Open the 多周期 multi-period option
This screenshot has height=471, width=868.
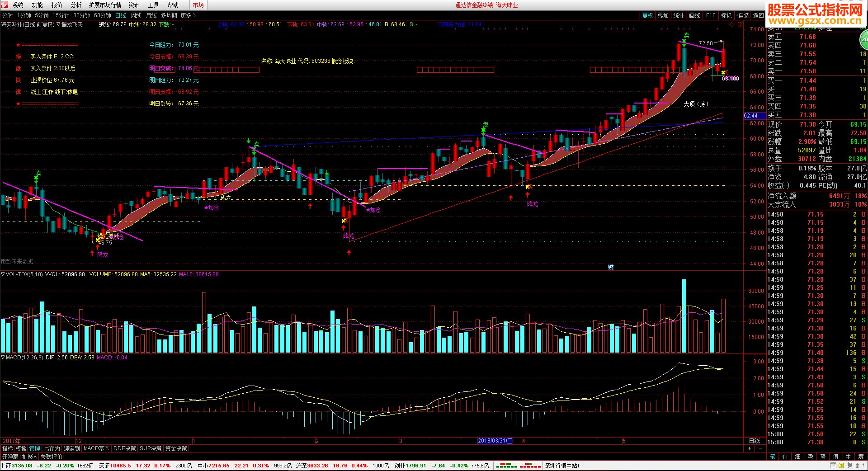click(169, 15)
